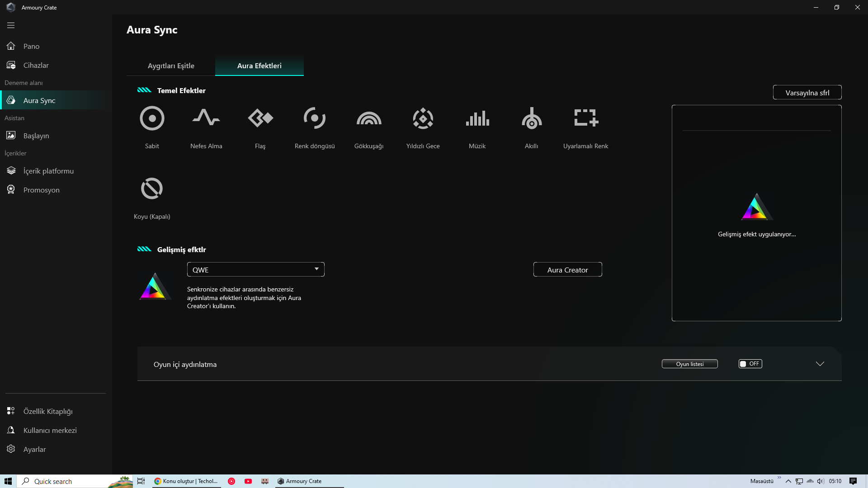Open the pixel game icon on taskbar

[265, 481]
